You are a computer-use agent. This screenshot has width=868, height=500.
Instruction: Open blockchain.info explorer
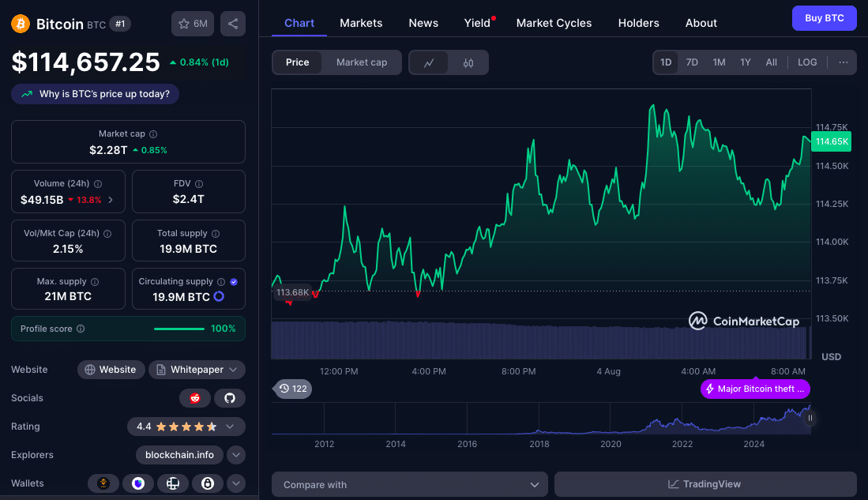pyautogui.click(x=179, y=455)
